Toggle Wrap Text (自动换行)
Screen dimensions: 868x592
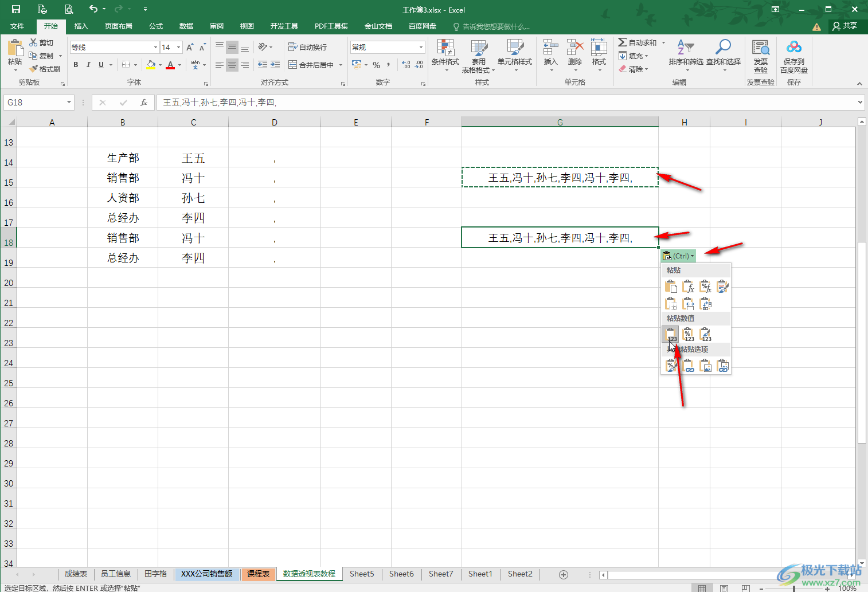307,47
